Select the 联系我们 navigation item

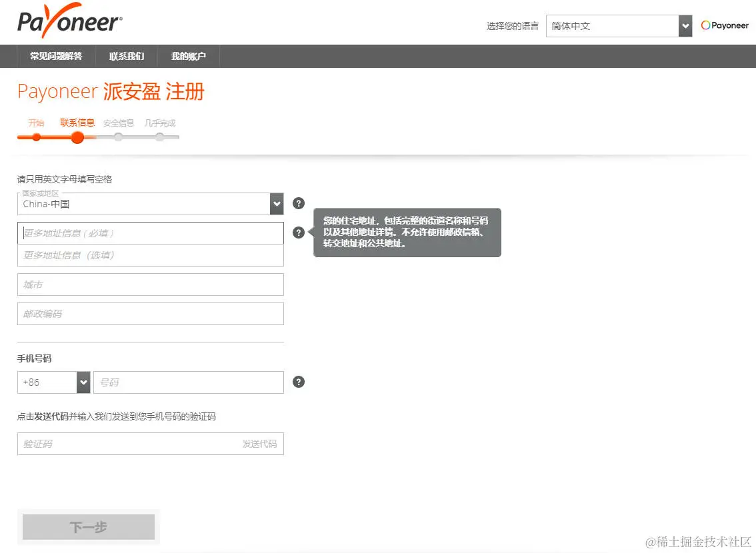pyautogui.click(x=126, y=57)
